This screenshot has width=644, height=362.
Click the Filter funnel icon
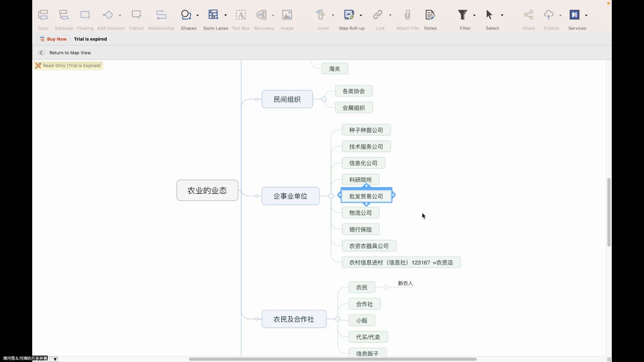463,15
